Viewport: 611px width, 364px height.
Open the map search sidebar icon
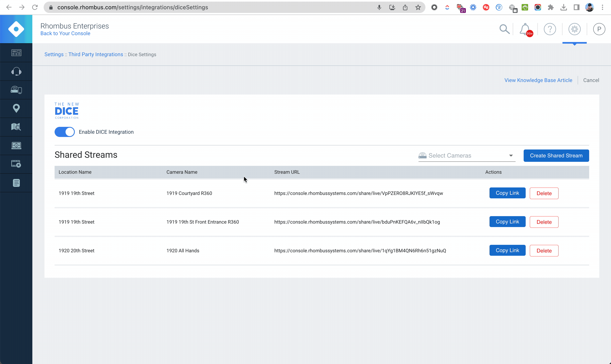(16, 127)
